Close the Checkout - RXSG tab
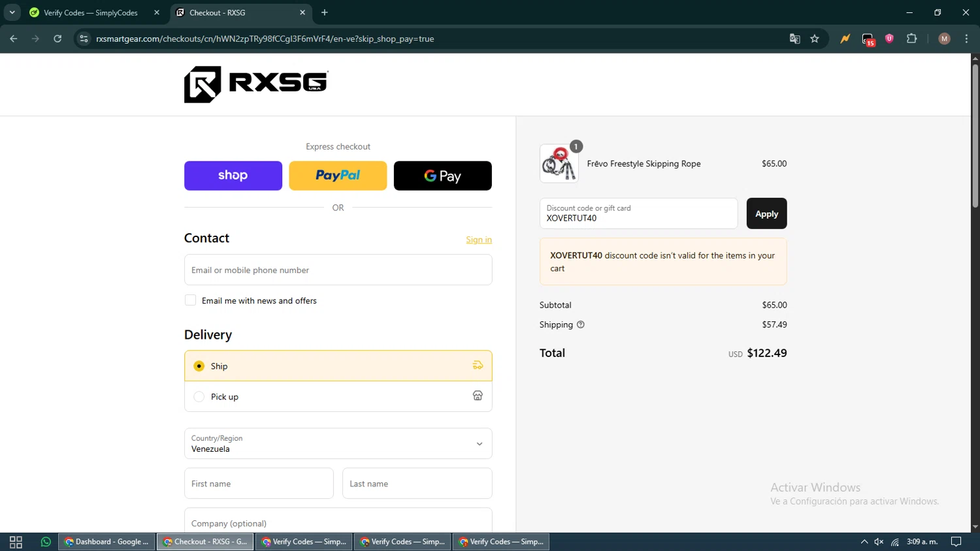The width and height of the screenshot is (980, 551). click(x=302, y=12)
